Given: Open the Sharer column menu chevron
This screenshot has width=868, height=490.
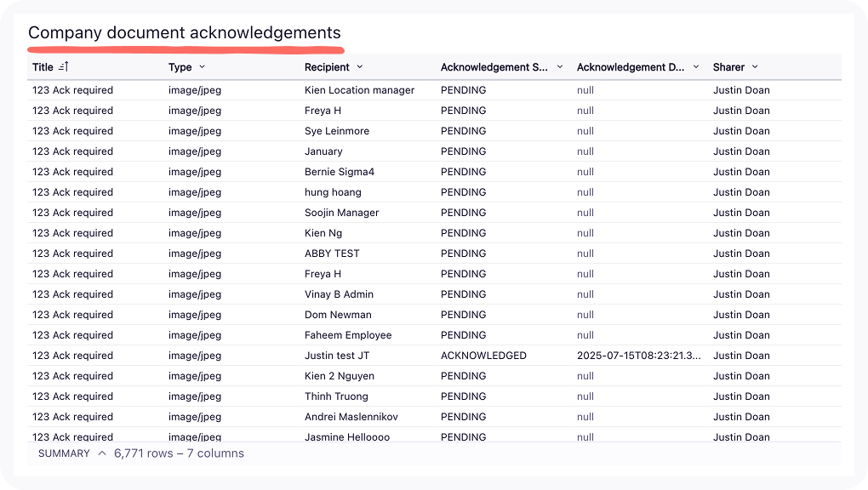Looking at the screenshot, I should pyautogui.click(x=755, y=67).
